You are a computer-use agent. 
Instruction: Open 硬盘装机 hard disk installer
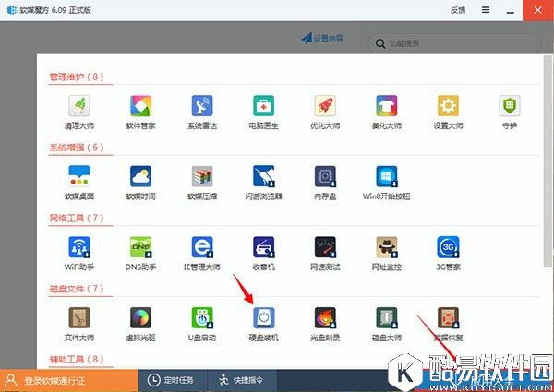pyautogui.click(x=263, y=317)
